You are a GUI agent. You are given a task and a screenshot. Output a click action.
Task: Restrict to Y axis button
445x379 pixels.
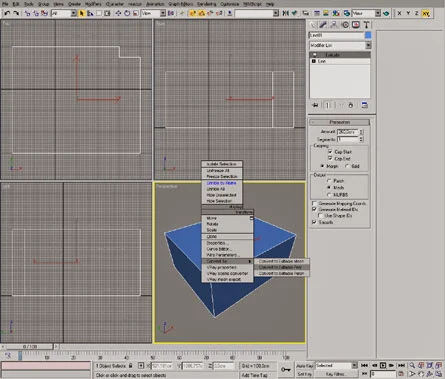[x=408, y=13]
